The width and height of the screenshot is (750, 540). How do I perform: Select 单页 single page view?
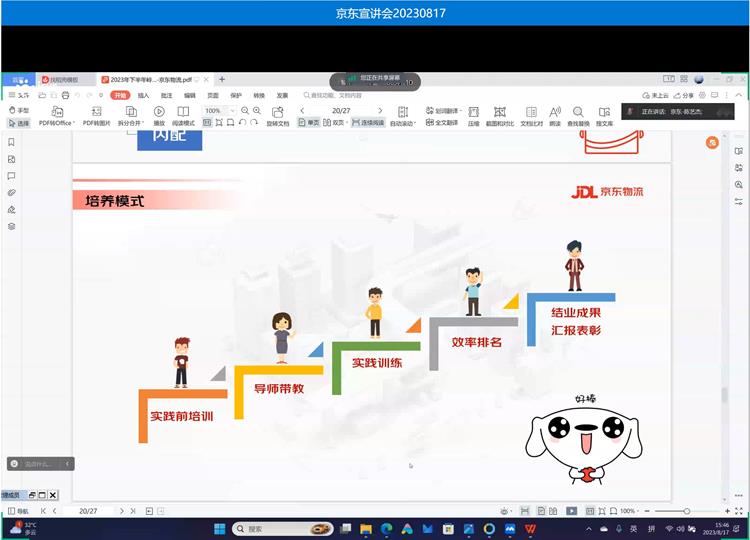(309, 123)
